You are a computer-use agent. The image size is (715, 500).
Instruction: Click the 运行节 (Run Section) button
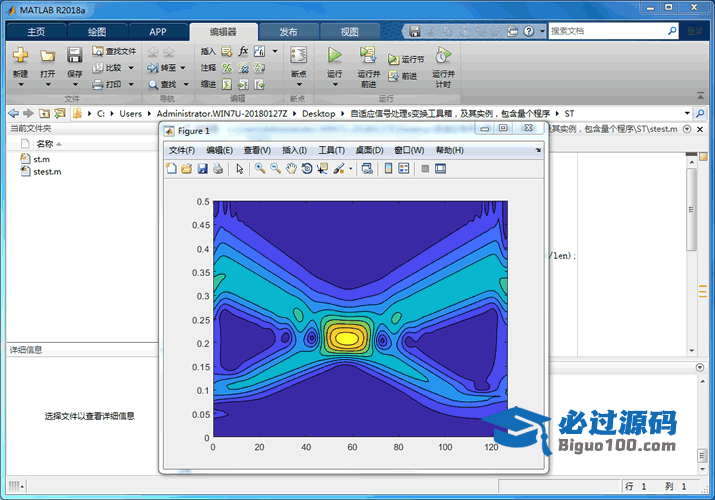click(406, 59)
